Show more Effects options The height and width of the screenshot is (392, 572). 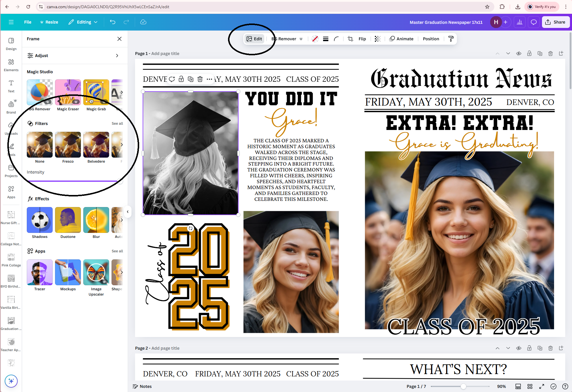point(122,220)
